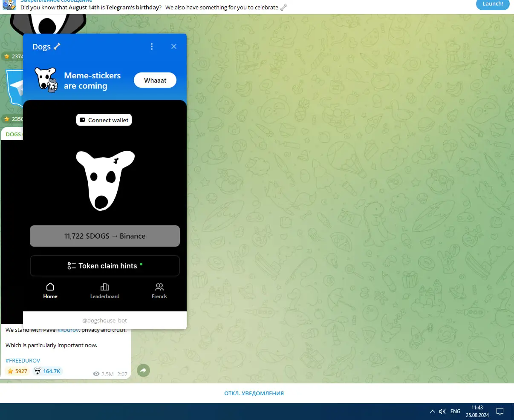Image resolution: width=514 pixels, height=420 pixels.
Task: Click the Connect wallet button
Action: (x=104, y=120)
